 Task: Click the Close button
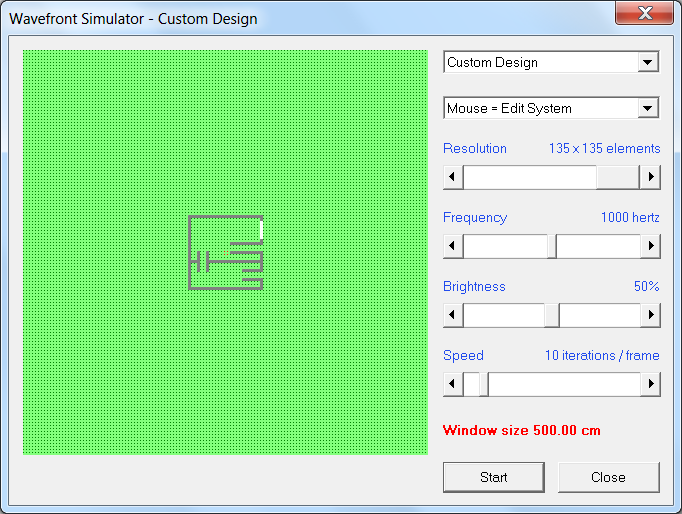608,477
